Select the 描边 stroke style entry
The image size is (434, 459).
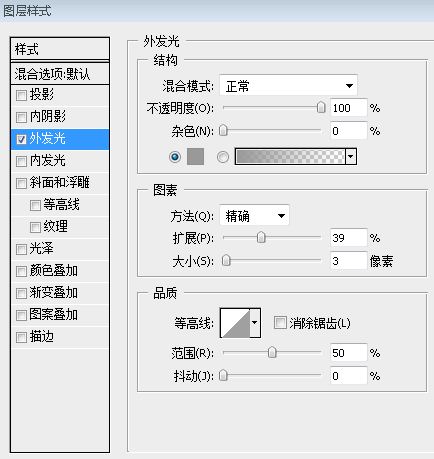[x=60, y=337]
